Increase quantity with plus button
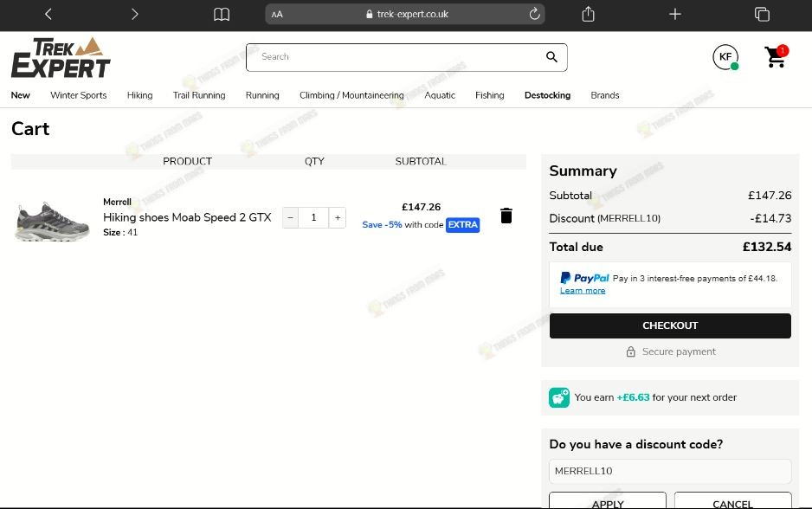 (338, 217)
